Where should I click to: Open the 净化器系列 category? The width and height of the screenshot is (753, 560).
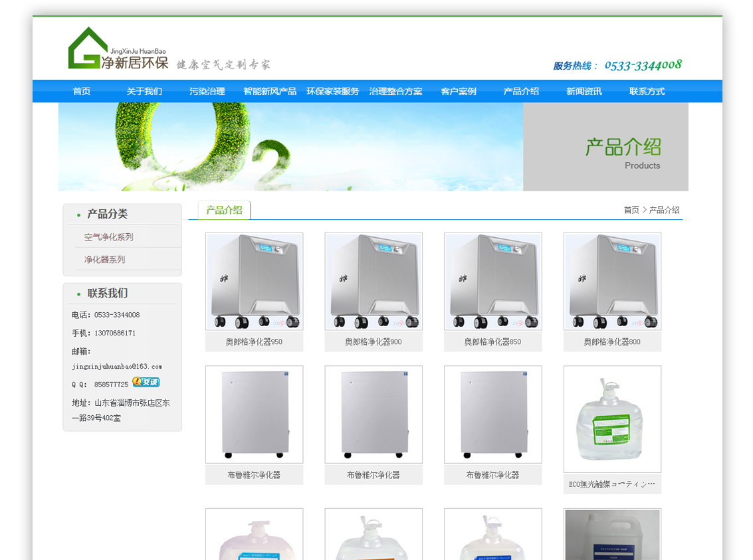pyautogui.click(x=105, y=259)
